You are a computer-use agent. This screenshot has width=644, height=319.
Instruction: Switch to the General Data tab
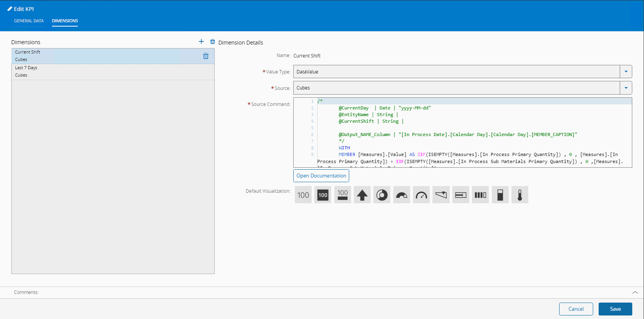29,21
